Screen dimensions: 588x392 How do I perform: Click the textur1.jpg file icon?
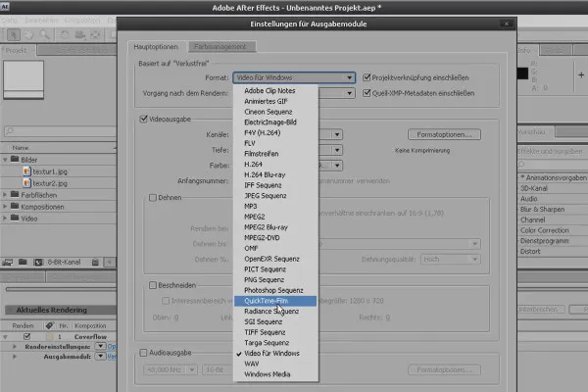(x=26, y=171)
